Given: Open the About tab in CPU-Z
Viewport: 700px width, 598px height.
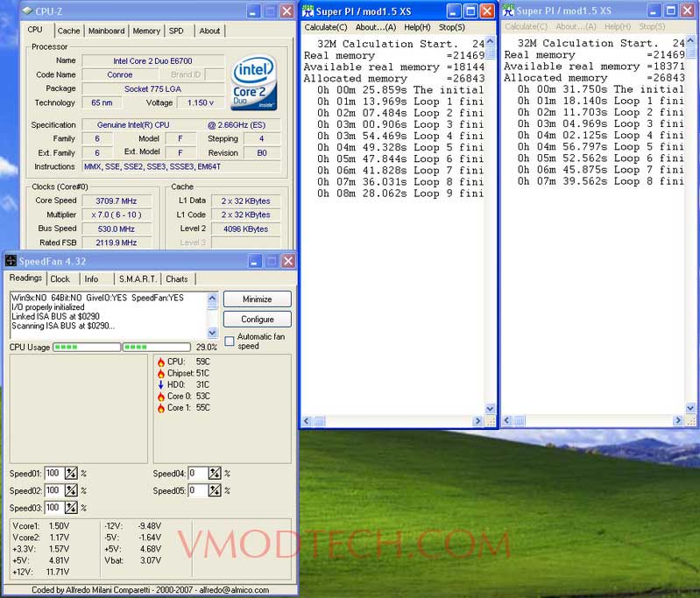Looking at the screenshot, I should [209, 31].
